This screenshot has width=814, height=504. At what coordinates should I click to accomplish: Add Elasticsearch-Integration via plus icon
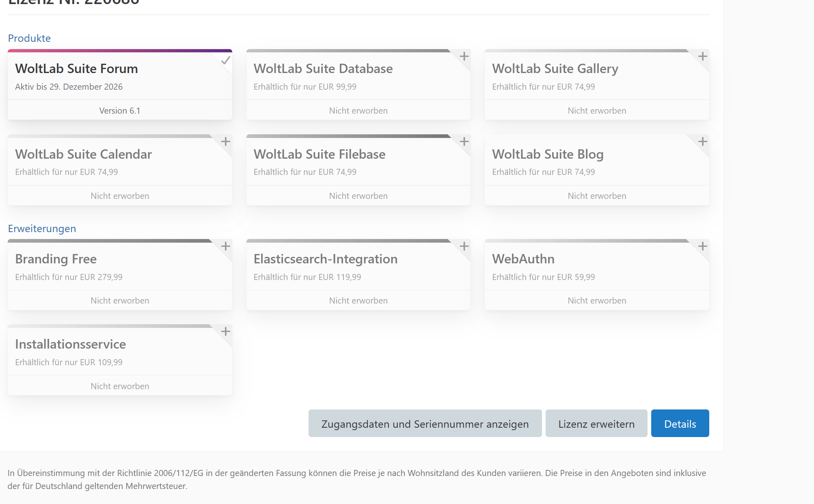pyautogui.click(x=464, y=246)
